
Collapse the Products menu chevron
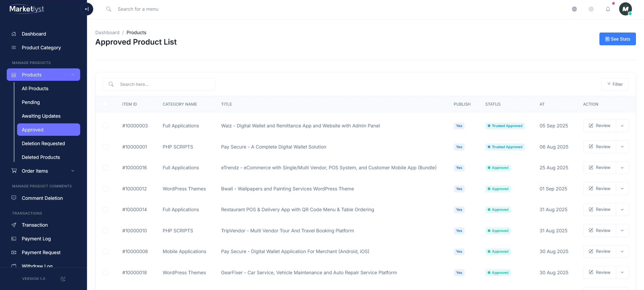pyautogui.click(x=73, y=75)
